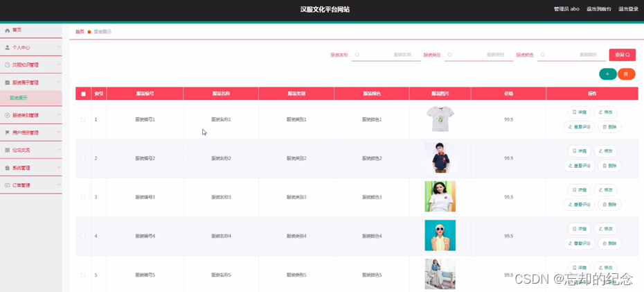Click 查看评论 for row 服装编号1
This screenshot has height=292, width=644.
(x=579, y=127)
